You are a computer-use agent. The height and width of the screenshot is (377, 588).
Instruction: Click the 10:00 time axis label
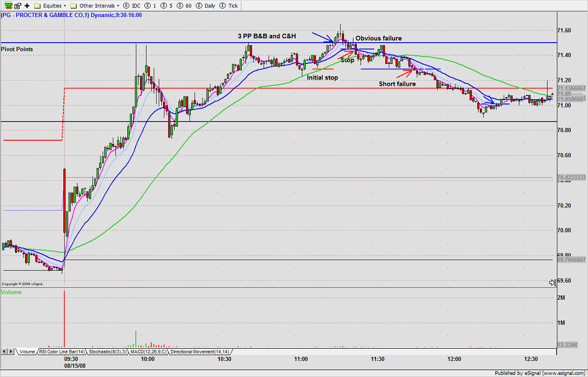tap(148, 359)
